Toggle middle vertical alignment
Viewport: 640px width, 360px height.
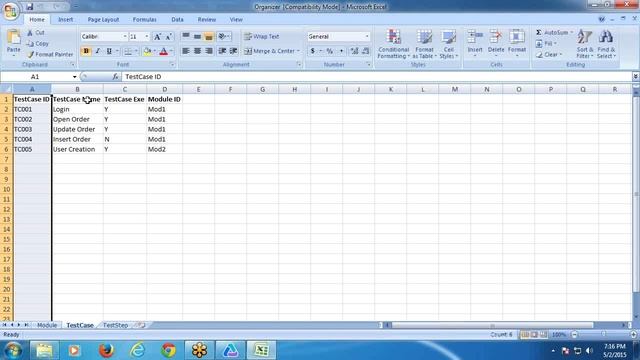(197, 37)
